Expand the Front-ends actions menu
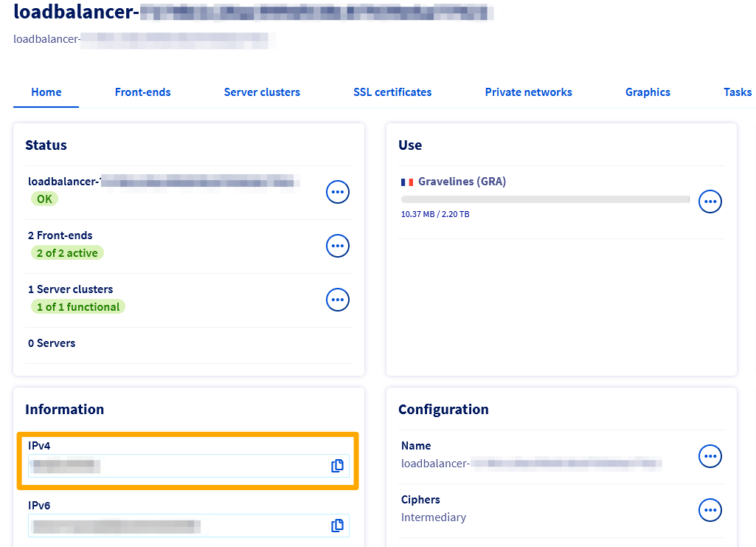Screen dimensions: 756x547 coord(338,246)
